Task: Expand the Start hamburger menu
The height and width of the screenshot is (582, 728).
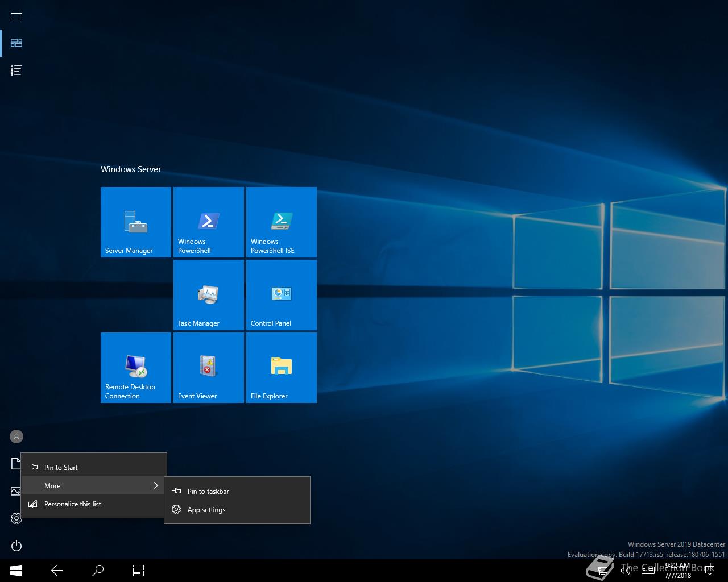Action: 16,16
